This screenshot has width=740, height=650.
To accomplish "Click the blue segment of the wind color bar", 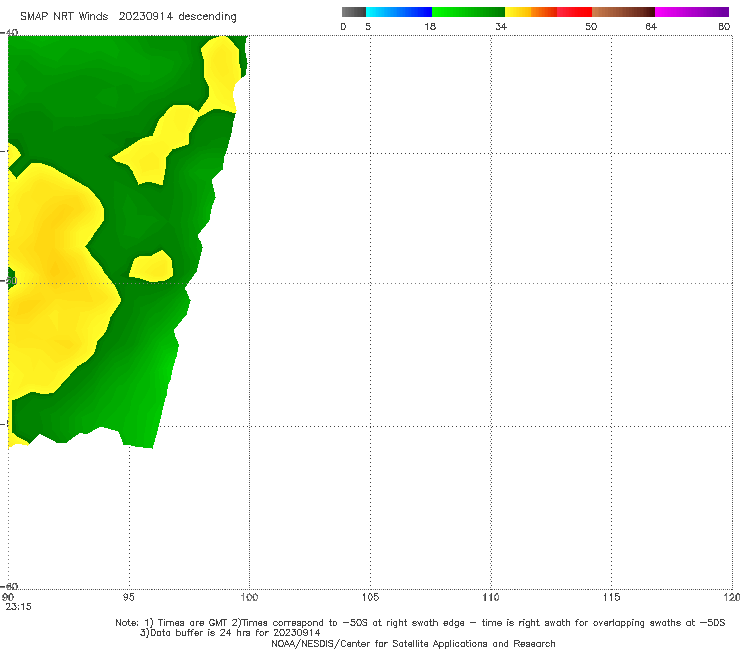I will pyautogui.click(x=399, y=12).
